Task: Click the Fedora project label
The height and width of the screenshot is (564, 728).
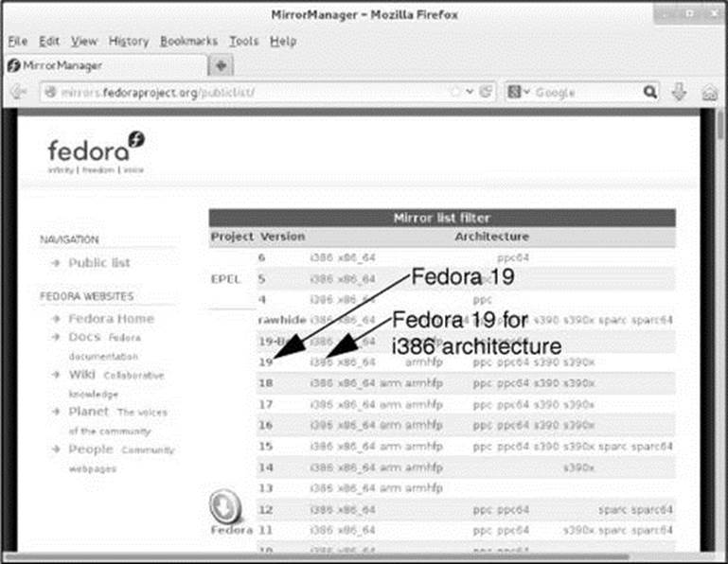Action: point(232,530)
